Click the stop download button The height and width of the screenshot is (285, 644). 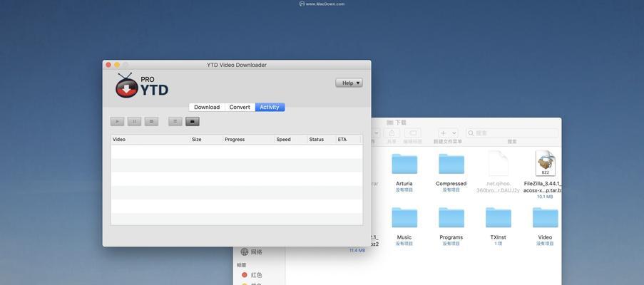click(x=152, y=121)
